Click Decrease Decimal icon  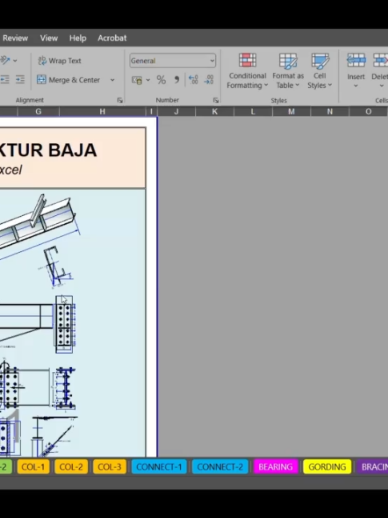(209, 80)
